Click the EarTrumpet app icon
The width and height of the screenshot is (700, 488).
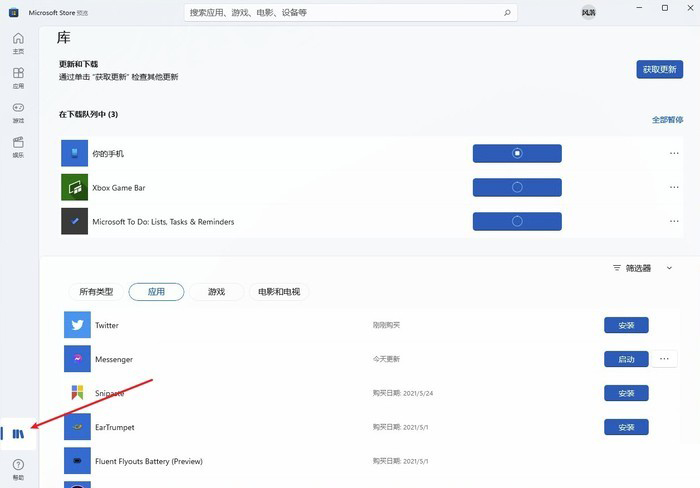tap(77, 427)
